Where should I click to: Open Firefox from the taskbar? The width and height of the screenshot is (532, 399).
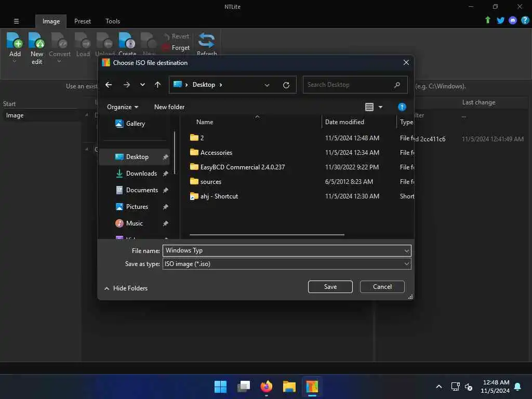pyautogui.click(x=267, y=387)
